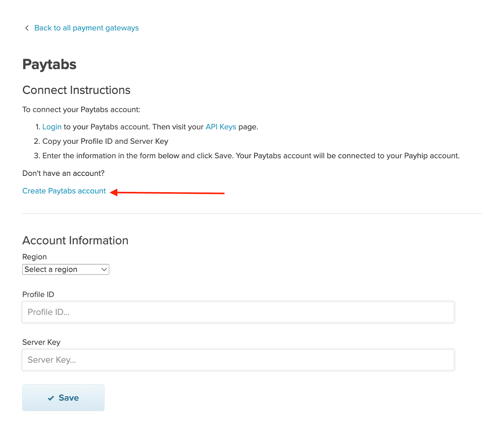This screenshot has width=504, height=444.
Task: Click the Save button
Action: point(63,398)
